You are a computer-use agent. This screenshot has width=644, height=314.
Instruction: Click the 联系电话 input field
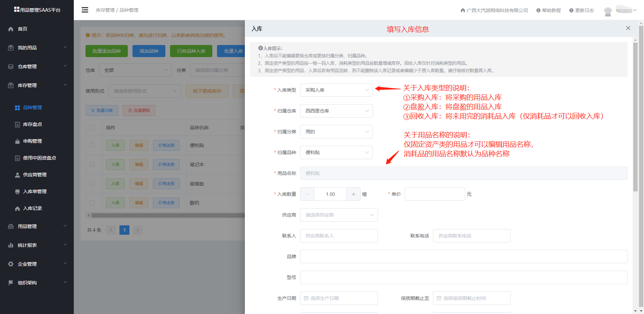472,236
